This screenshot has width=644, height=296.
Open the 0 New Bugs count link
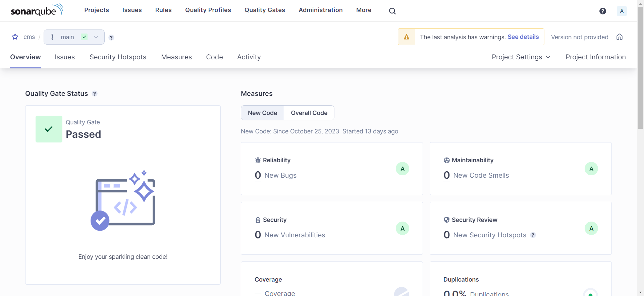[x=258, y=175]
